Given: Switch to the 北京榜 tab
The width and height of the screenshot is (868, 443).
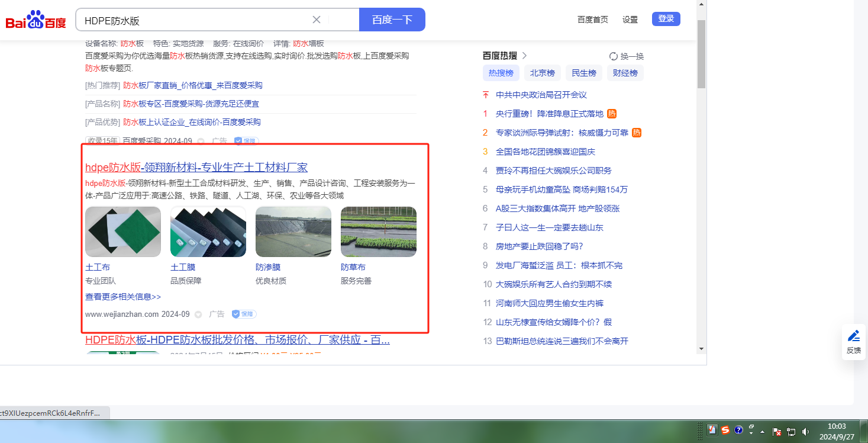Looking at the screenshot, I should [x=542, y=73].
